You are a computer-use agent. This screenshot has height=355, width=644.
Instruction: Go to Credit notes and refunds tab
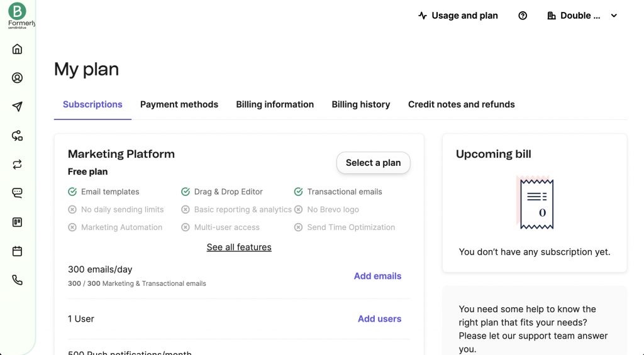coord(462,104)
